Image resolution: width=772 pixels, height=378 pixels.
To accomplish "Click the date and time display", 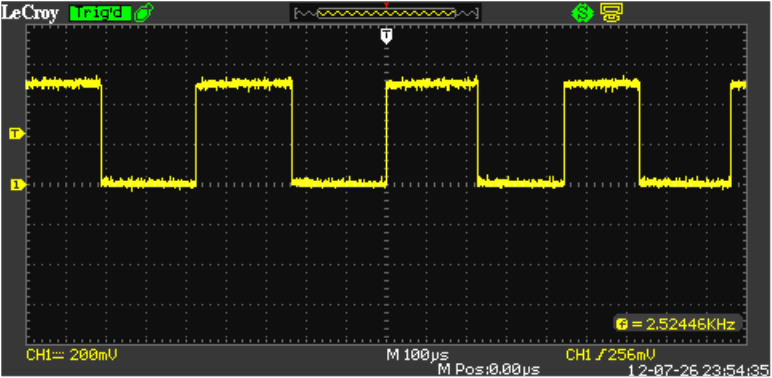I will [699, 370].
